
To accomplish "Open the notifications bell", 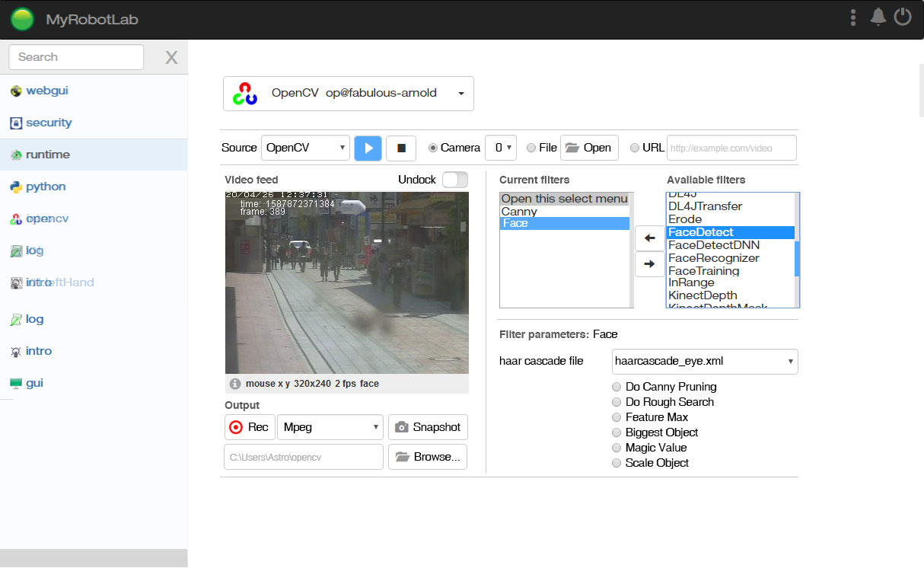I will click(x=878, y=17).
